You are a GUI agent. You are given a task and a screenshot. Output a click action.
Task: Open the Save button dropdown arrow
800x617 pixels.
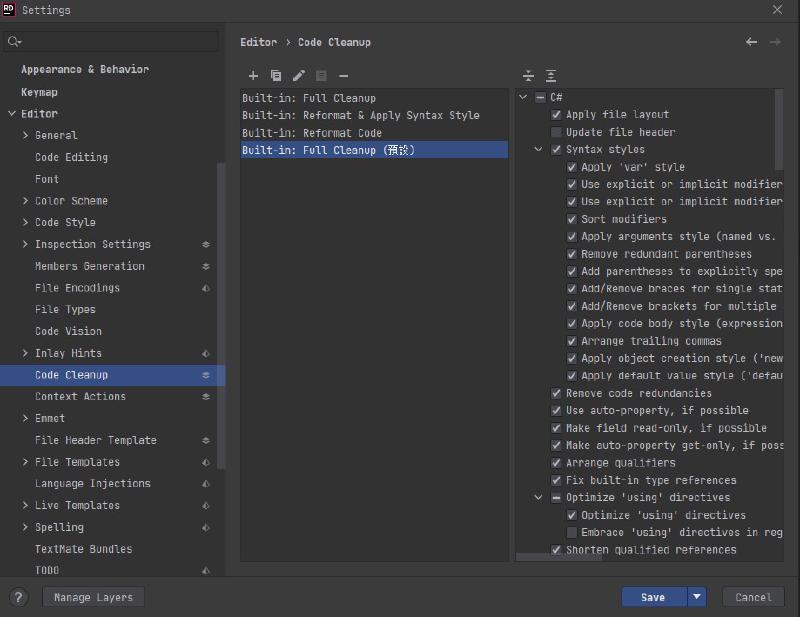pyautogui.click(x=697, y=597)
